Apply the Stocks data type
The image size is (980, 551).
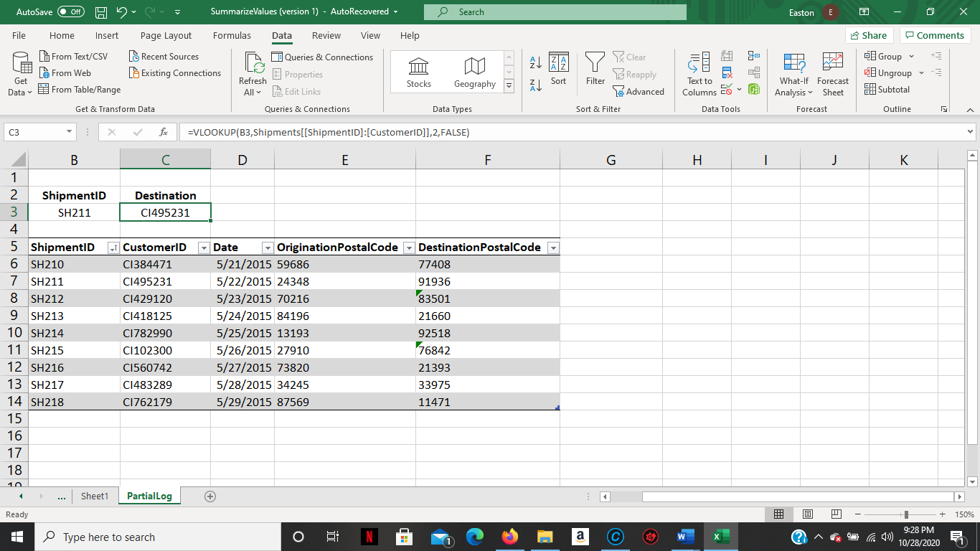tap(418, 70)
